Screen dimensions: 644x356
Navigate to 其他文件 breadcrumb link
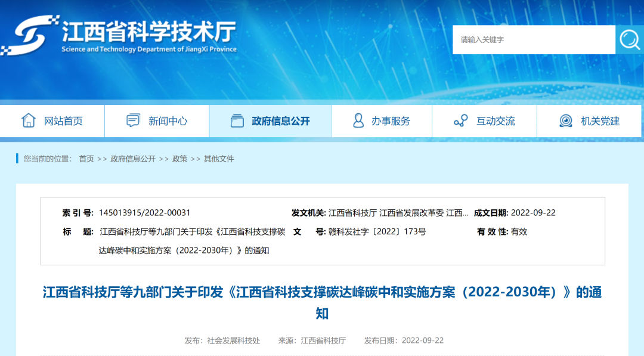(219, 159)
